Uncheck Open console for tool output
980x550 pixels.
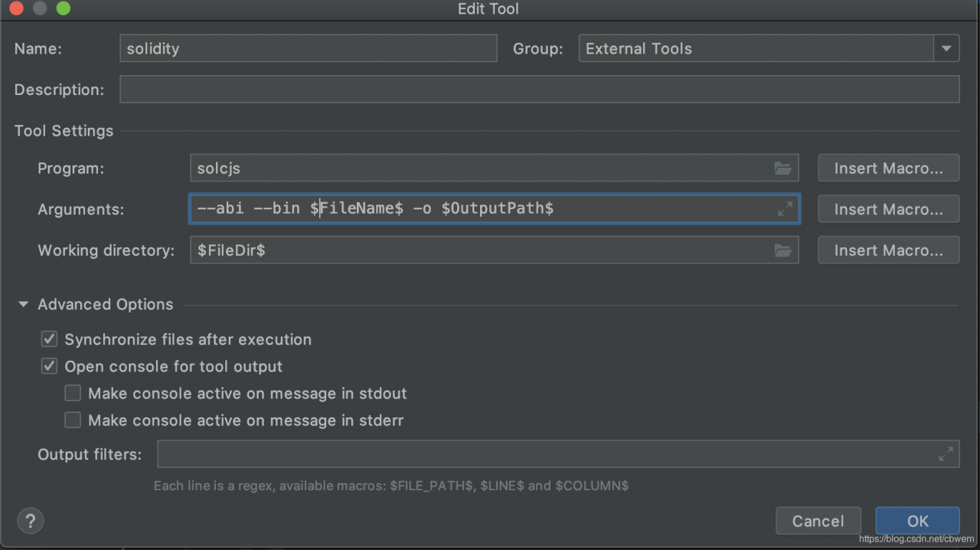point(50,366)
